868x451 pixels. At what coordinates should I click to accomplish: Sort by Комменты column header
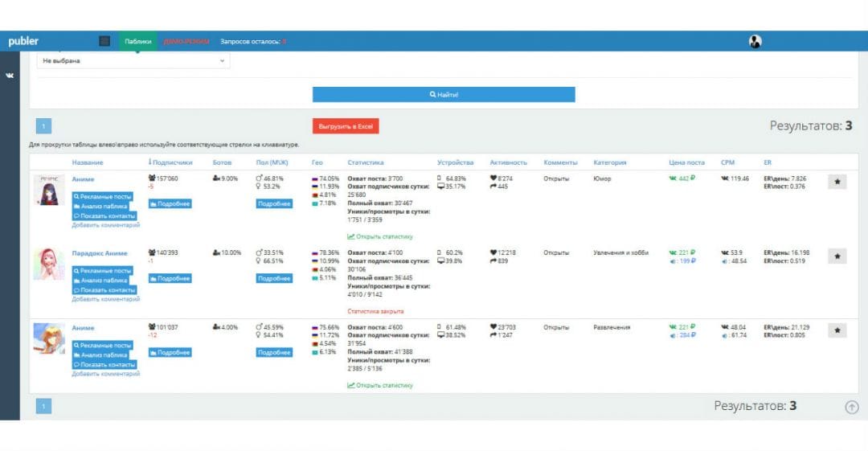coord(560,162)
